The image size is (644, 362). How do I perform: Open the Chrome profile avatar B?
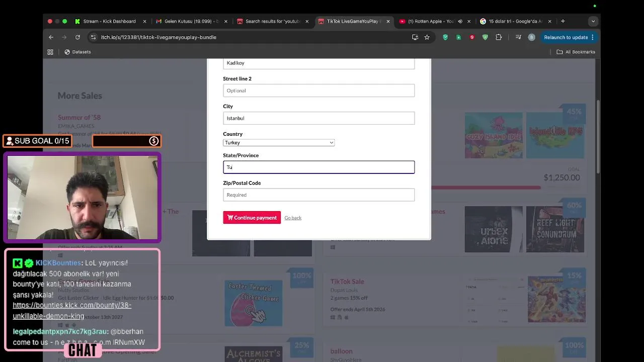pyautogui.click(x=531, y=37)
